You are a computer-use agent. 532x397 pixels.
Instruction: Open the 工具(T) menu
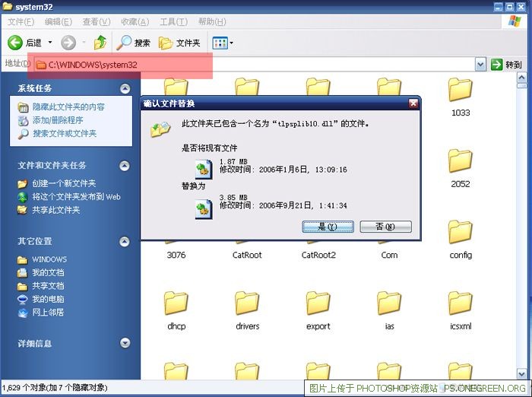click(173, 22)
